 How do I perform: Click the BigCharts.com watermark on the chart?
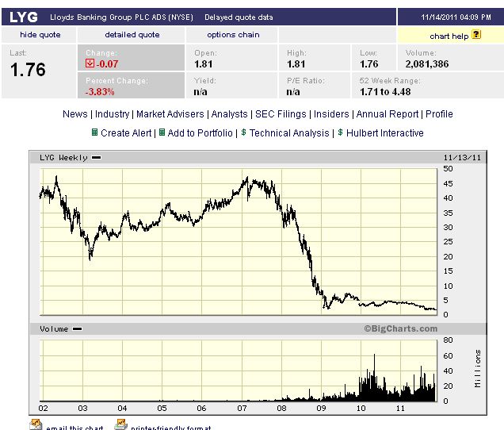click(400, 328)
